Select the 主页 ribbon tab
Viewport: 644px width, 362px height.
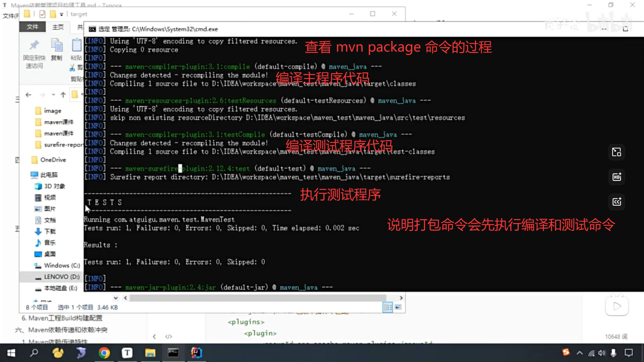click(x=58, y=27)
